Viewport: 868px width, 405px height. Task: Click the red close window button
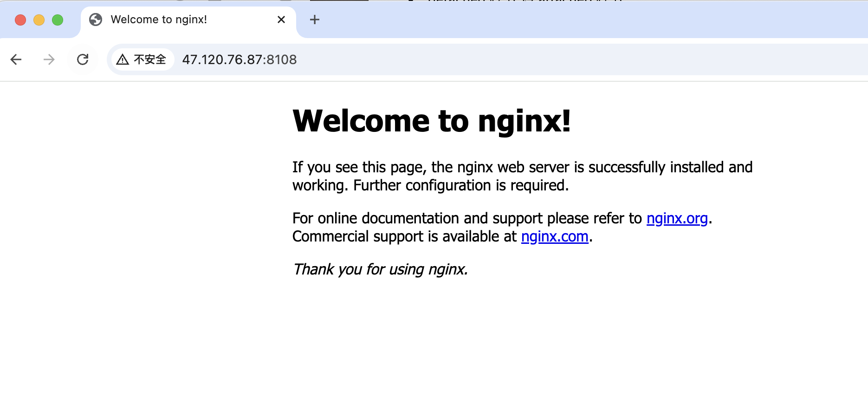20,20
